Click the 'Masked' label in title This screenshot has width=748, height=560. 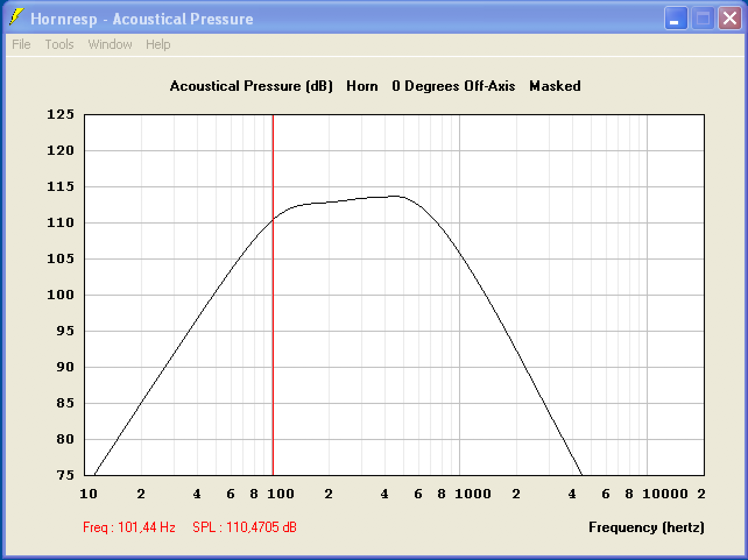555,86
